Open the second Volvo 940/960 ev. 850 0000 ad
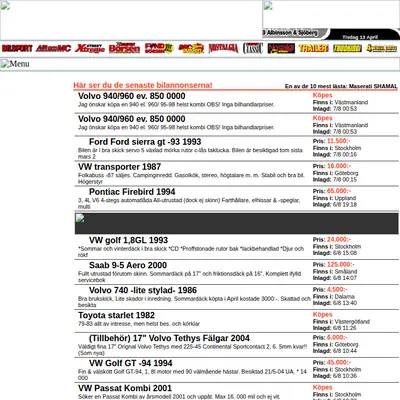This screenshot has height=400, width=400. [x=132, y=119]
